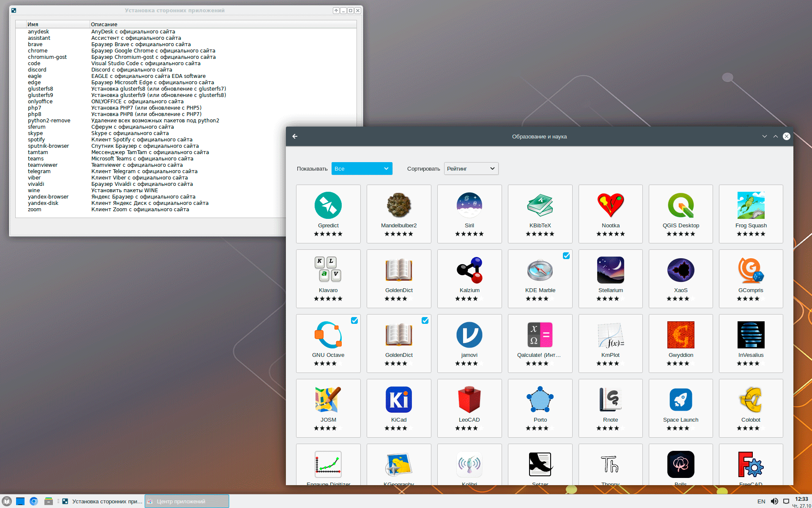Switch to 'Центр приложений' taskbar button
This screenshot has height=508, width=812.
[187, 501]
